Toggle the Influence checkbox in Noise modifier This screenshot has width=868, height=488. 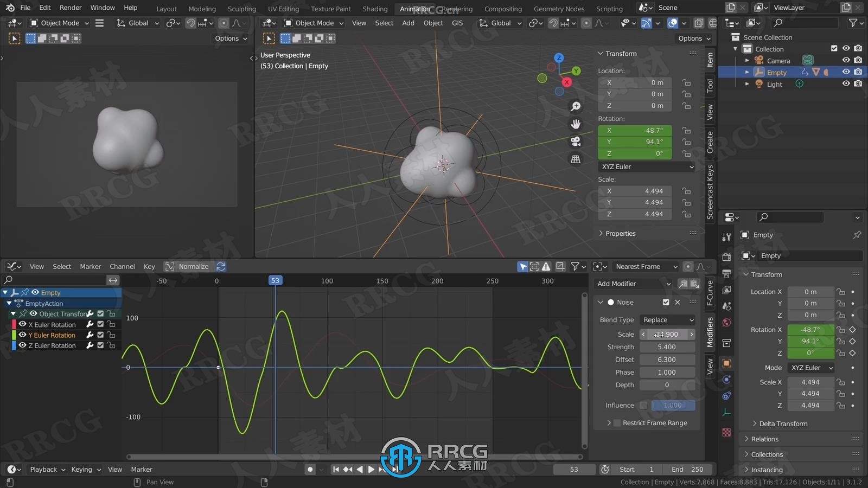(643, 405)
